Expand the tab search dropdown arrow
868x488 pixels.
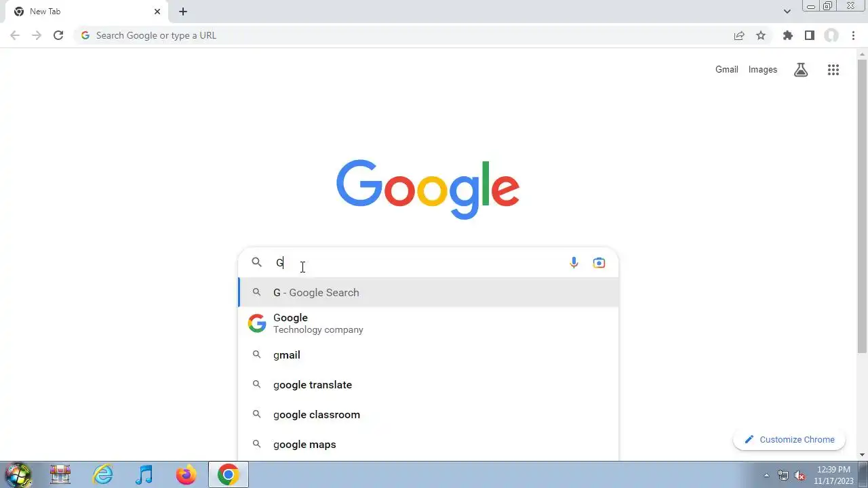click(787, 12)
